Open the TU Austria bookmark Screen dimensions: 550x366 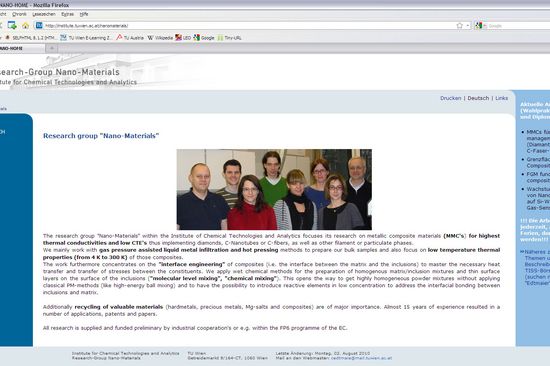(x=130, y=38)
